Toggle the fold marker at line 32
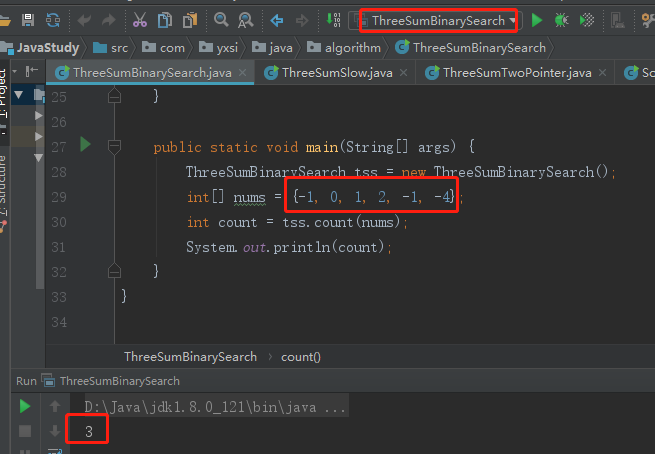This screenshot has width=655, height=454. pyautogui.click(x=114, y=271)
